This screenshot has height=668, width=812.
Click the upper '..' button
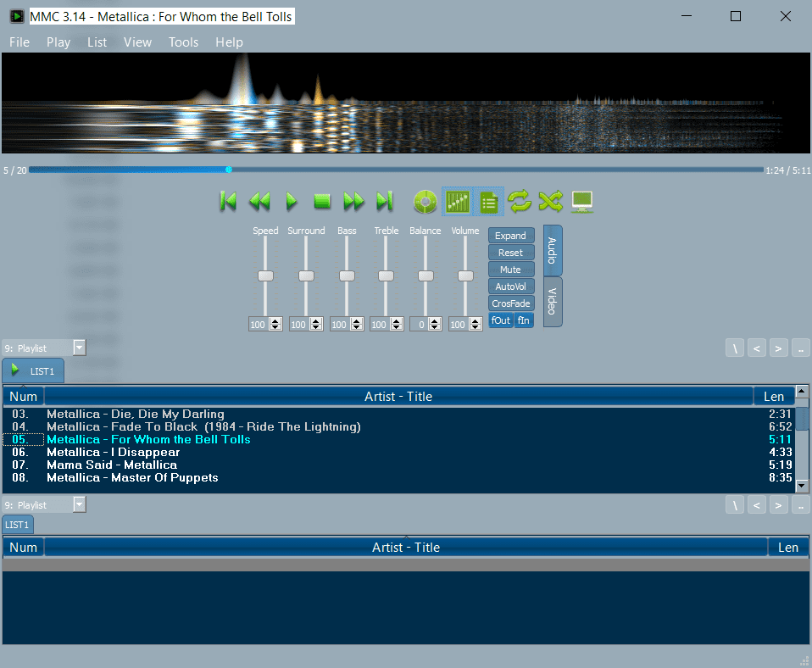pyautogui.click(x=801, y=348)
